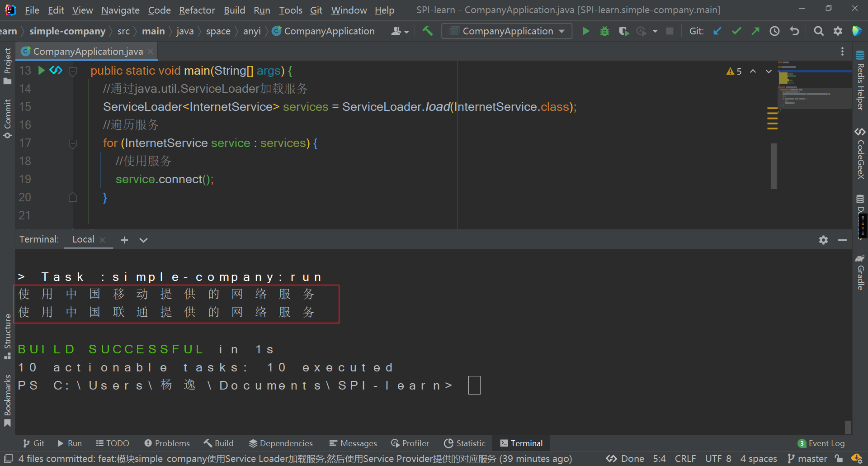The height and width of the screenshot is (466, 868).
Task: Collapse the main method fold marker at line 13
Action: tap(73, 71)
